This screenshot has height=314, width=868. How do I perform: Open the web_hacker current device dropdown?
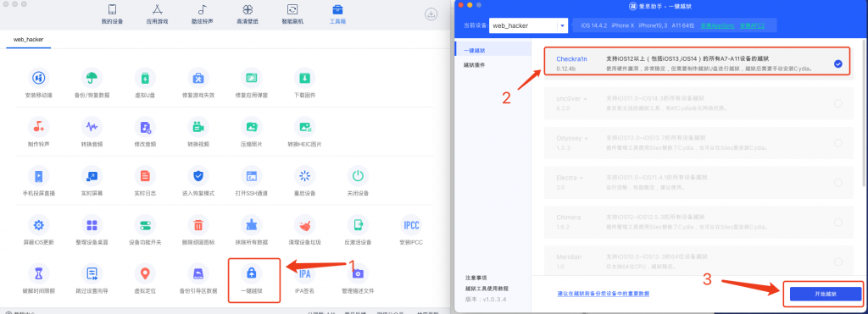[x=529, y=25]
